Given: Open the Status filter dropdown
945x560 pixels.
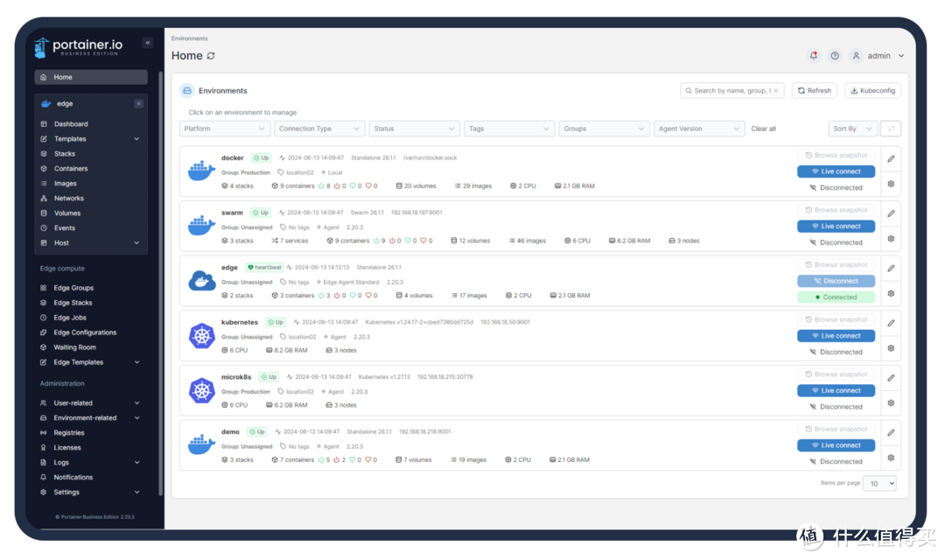Looking at the screenshot, I should click(414, 128).
